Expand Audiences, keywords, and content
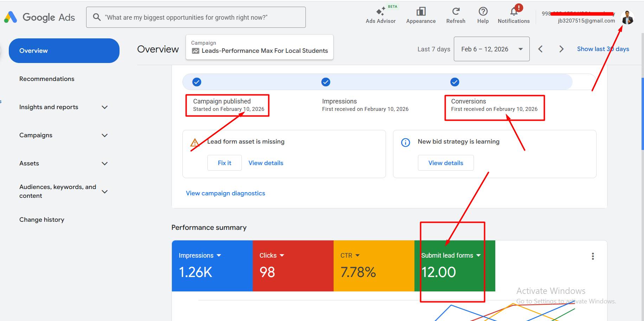The image size is (644, 321). coord(104,191)
